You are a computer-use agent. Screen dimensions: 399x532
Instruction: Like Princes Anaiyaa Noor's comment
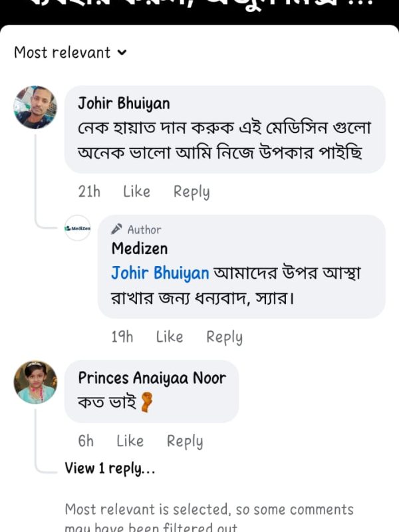[130, 441]
